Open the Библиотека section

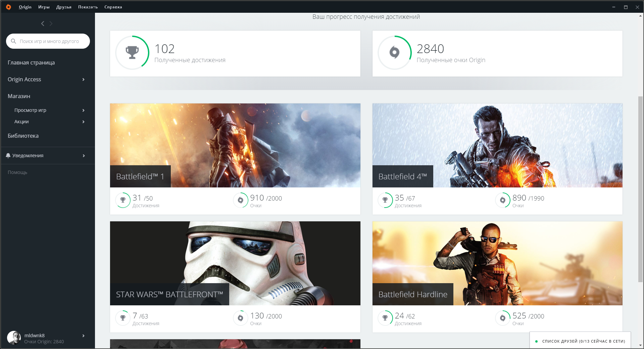(23, 136)
